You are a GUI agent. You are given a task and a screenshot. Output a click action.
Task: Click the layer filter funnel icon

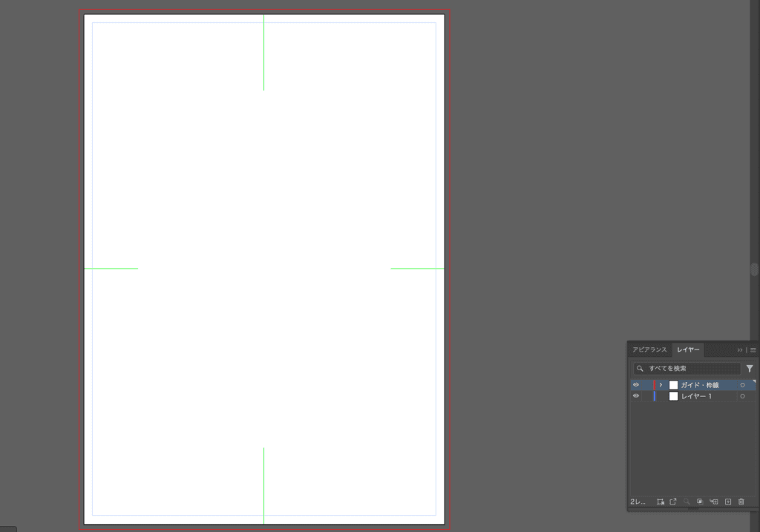pos(750,368)
